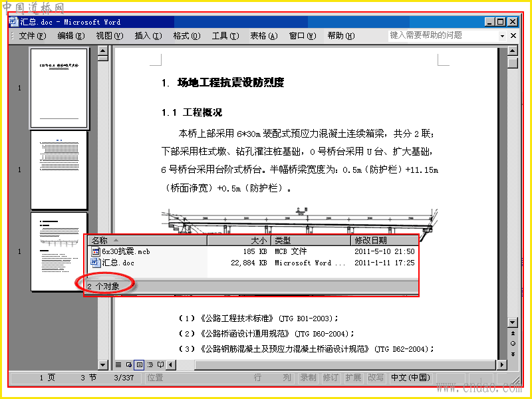532x399 pixels.
Task: Click the 修改日期 column header
Action: point(385,241)
